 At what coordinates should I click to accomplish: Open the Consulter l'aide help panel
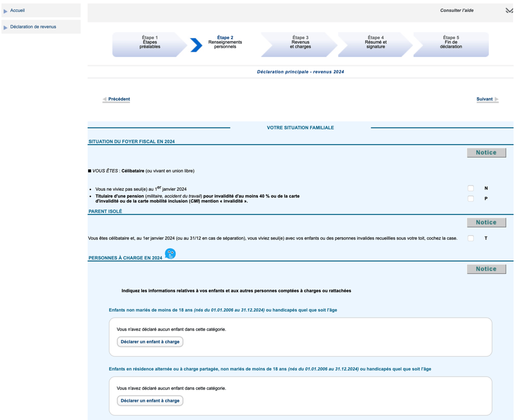coord(457,11)
